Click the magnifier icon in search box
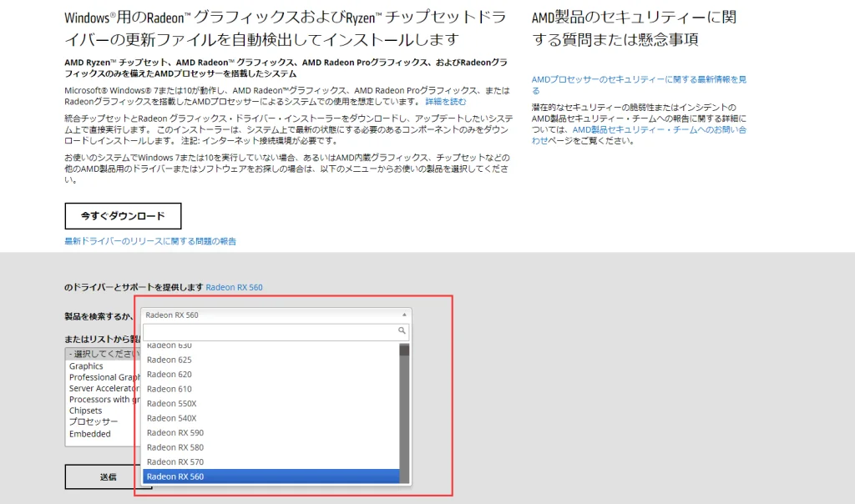 [402, 330]
